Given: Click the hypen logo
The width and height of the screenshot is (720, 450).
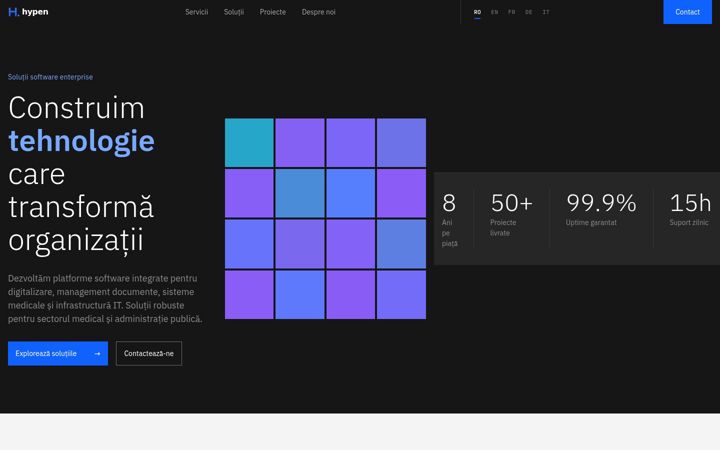Looking at the screenshot, I should click(x=28, y=12).
